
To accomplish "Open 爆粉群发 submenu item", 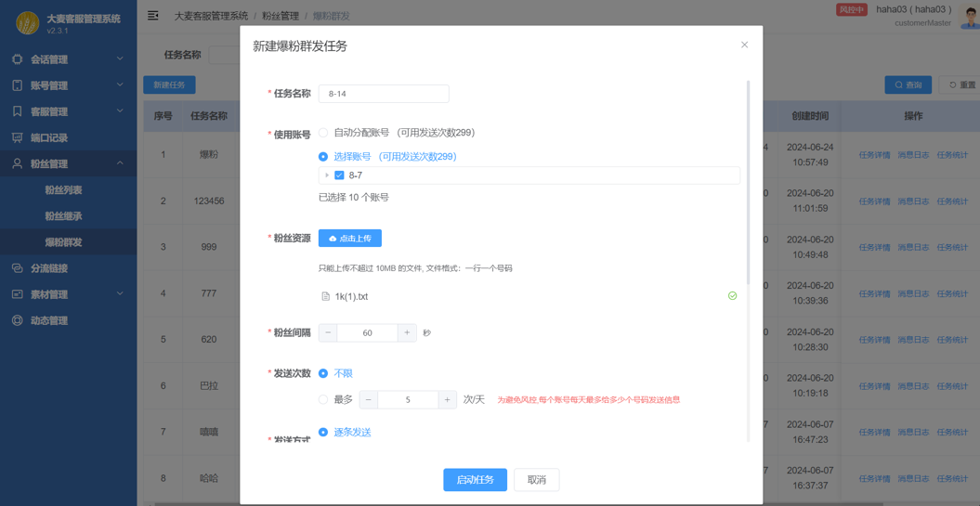I will click(63, 242).
